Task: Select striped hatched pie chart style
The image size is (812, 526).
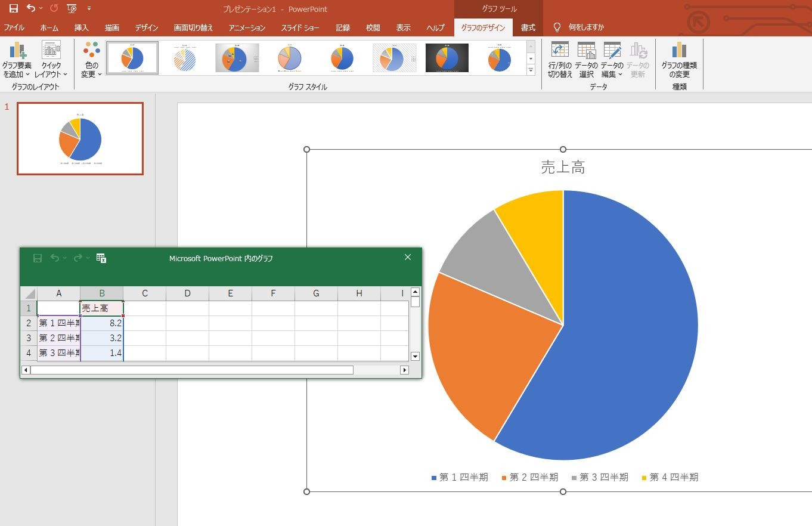Action: tap(185, 57)
